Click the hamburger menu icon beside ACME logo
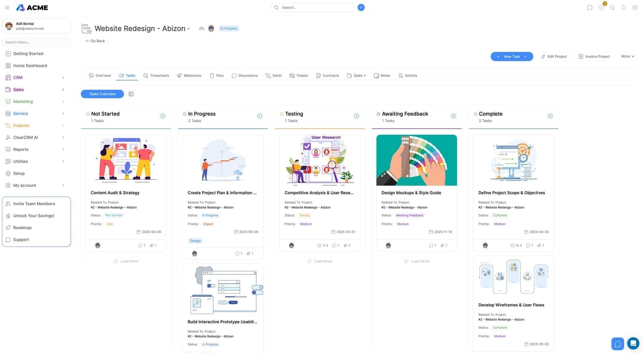The height and width of the screenshot is (353, 644). 7,8
